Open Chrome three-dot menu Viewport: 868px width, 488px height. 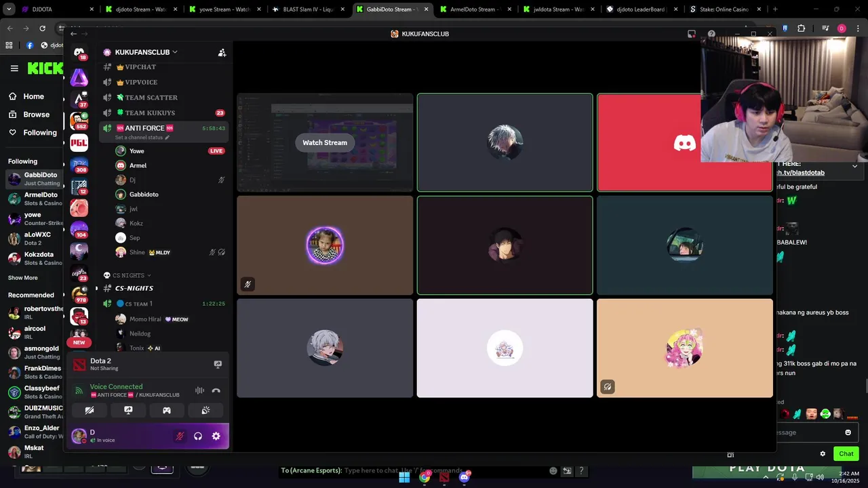(x=856, y=28)
